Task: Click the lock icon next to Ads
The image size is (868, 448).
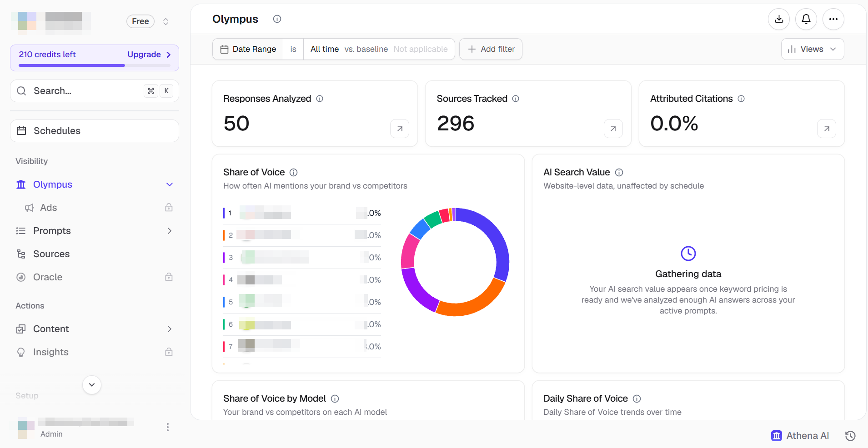Action: [x=169, y=208]
